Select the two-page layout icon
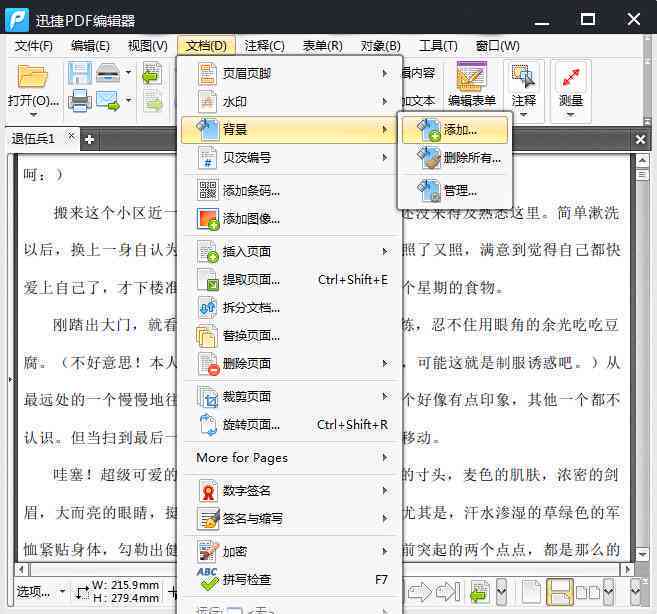Image resolution: width=657 pixels, height=614 pixels. [587, 592]
